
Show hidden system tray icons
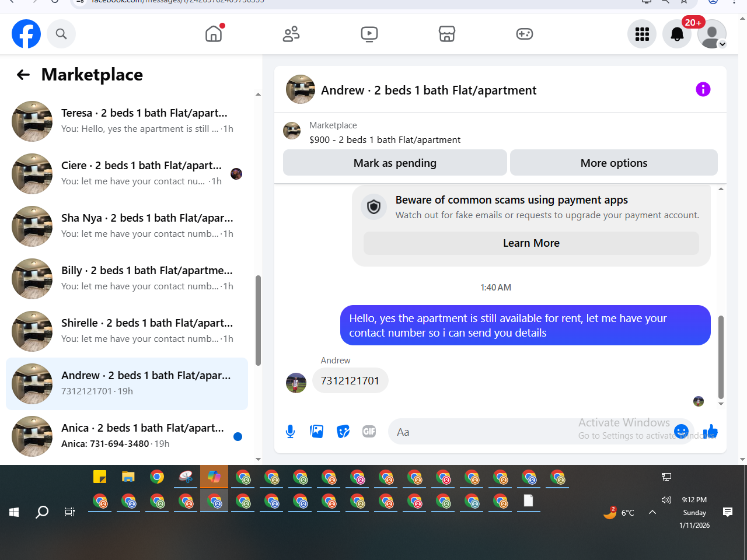652,512
